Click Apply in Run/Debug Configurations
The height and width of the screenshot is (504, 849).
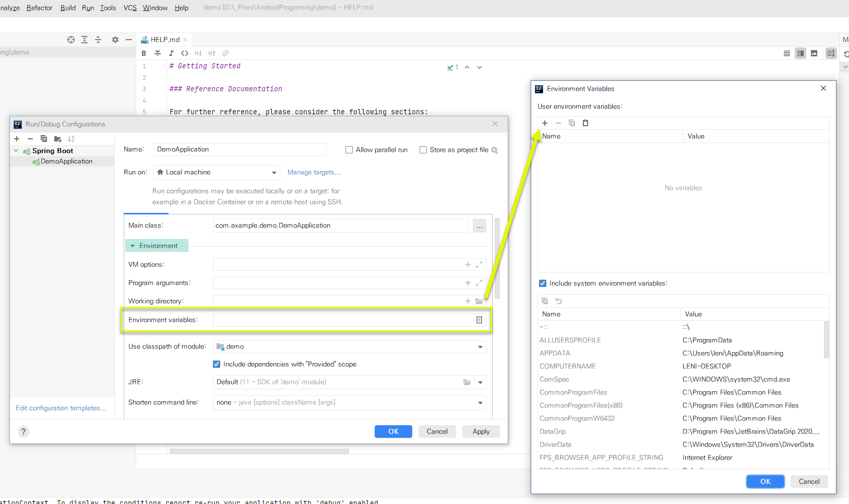click(x=481, y=431)
